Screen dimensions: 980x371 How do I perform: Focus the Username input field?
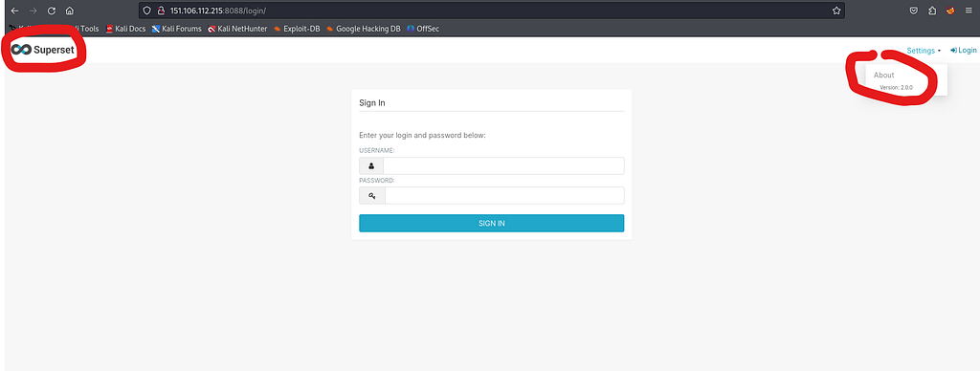tap(503, 166)
